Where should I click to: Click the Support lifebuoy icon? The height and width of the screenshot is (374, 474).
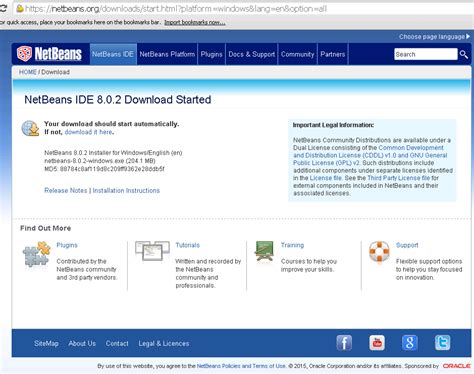pos(379,252)
